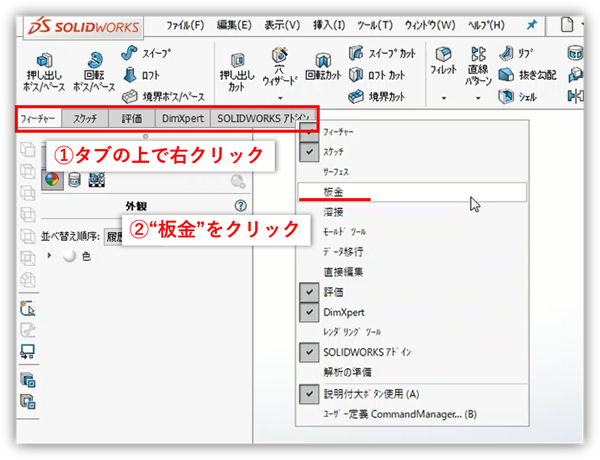Select レンダリングツール in the context menu
This screenshot has width=600, height=460.
[412, 332]
